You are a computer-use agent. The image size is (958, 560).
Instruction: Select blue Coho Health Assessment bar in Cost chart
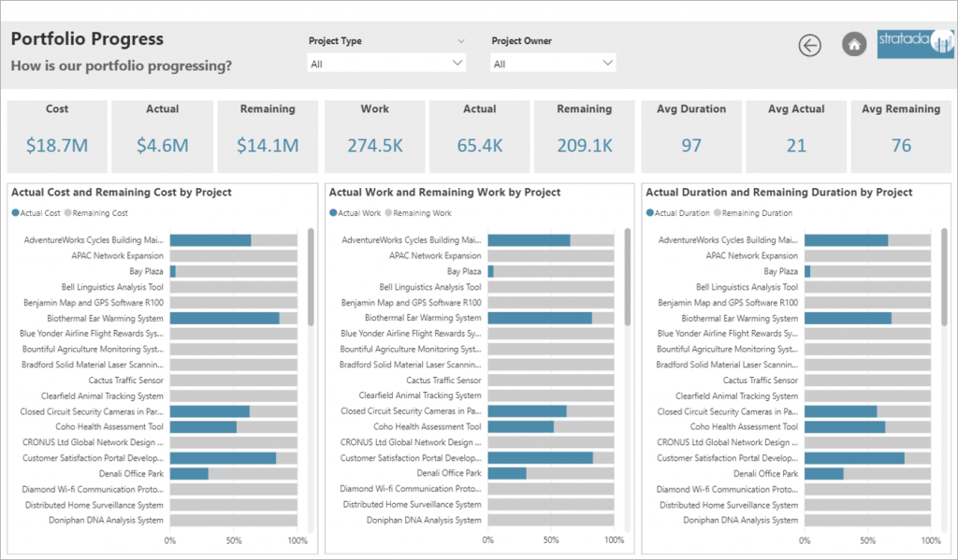[203, 427]
